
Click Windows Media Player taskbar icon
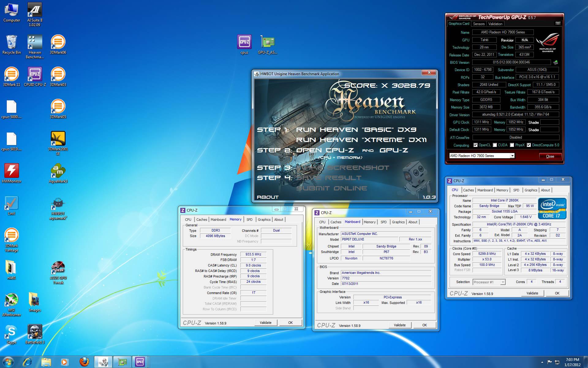65,362
